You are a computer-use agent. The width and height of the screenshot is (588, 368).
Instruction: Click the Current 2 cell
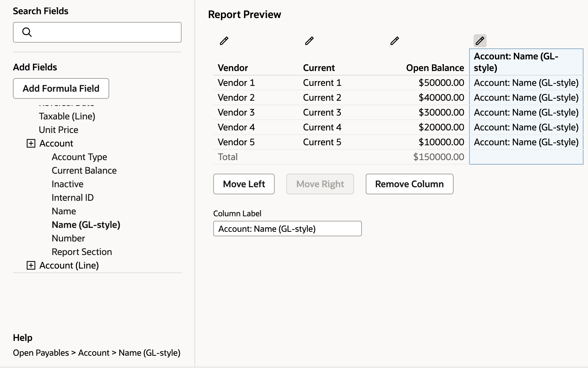click(322, 97)
